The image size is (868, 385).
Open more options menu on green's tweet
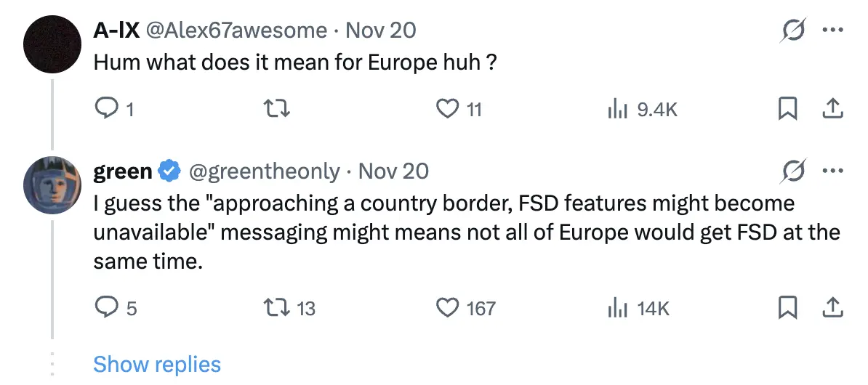pos(832,171)
